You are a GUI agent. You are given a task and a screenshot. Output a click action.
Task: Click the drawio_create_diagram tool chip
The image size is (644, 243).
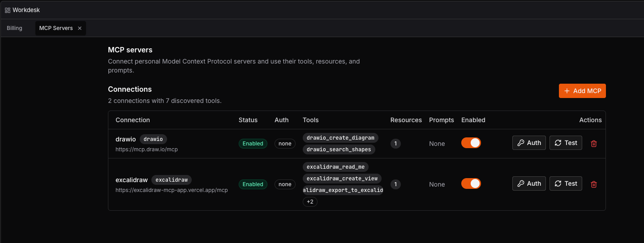click(x=340, y=138)
